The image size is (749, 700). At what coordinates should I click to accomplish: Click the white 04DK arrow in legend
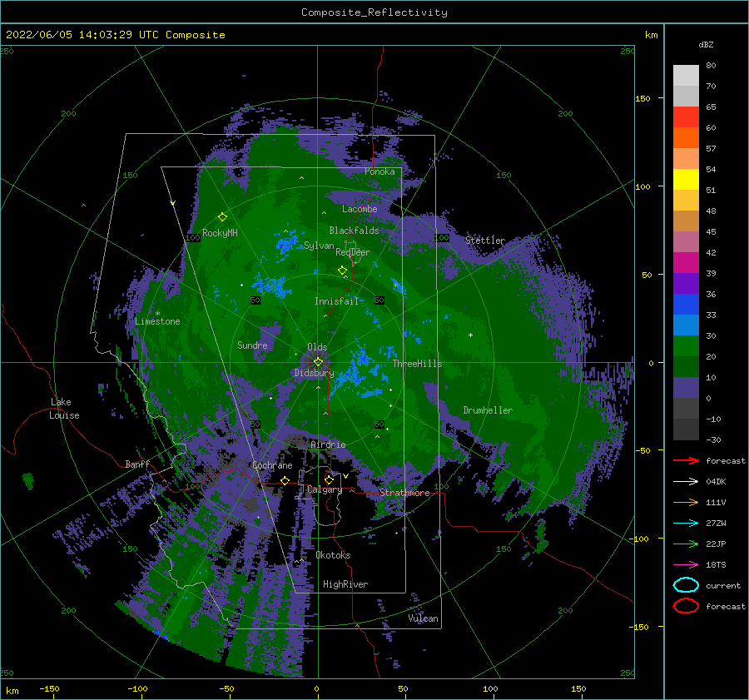point(686,482)
